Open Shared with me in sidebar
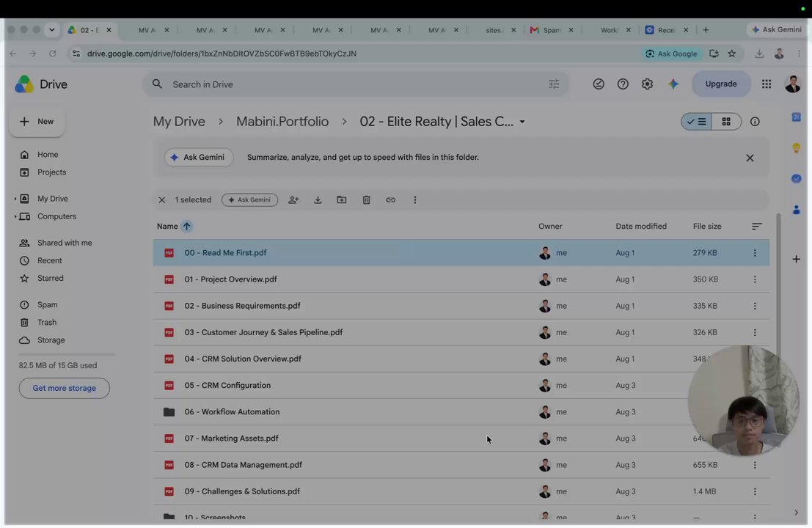Screen dimensions: 812x528 click(65, 243)
